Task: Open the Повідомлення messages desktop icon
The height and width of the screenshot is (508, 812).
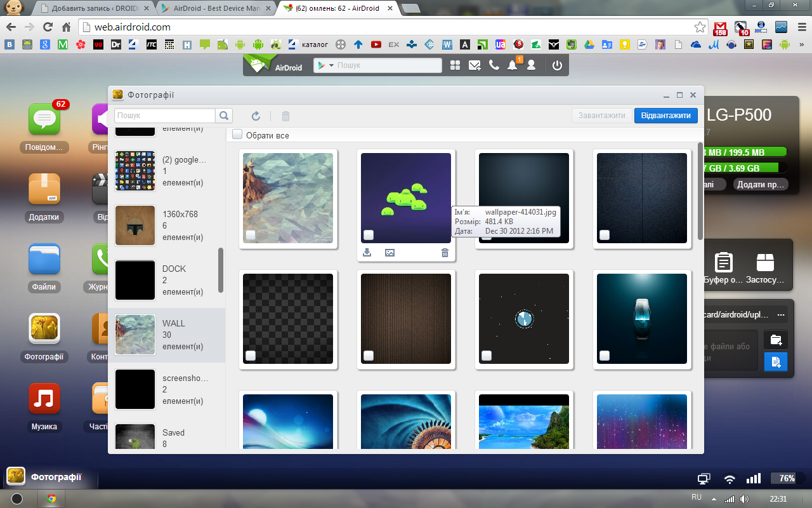Action: 44,119
